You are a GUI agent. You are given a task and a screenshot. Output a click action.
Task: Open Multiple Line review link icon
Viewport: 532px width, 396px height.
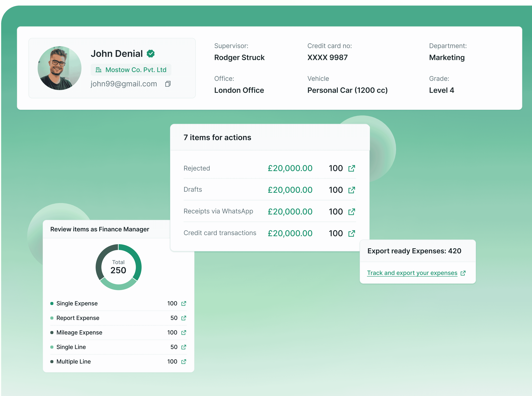pos(184,361)
